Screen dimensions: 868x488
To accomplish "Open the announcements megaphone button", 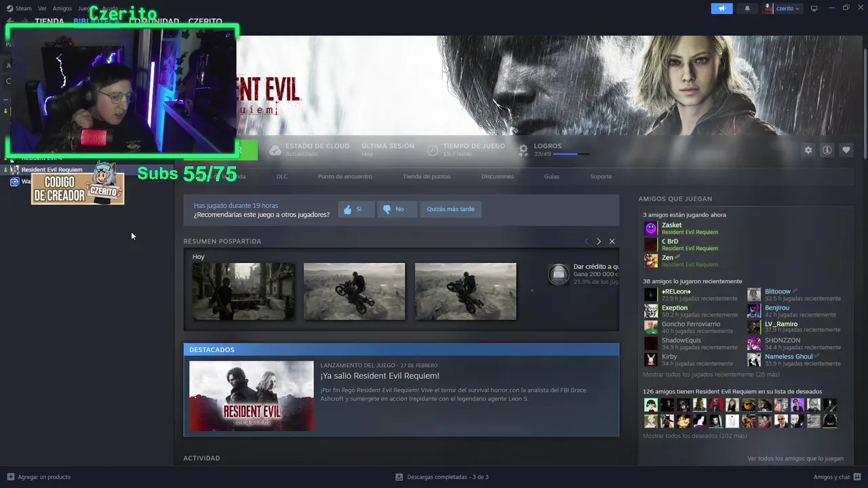I will pyautogui.click(x=722, y=8).
